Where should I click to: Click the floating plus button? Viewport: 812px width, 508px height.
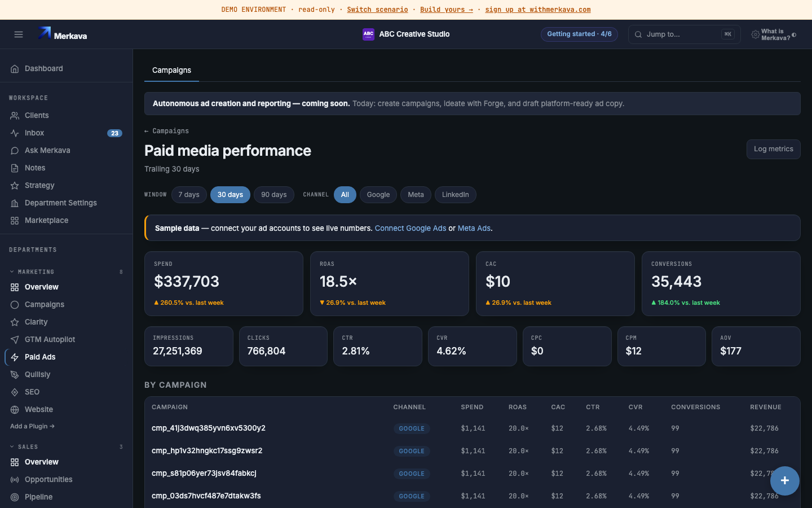(784, 480)
